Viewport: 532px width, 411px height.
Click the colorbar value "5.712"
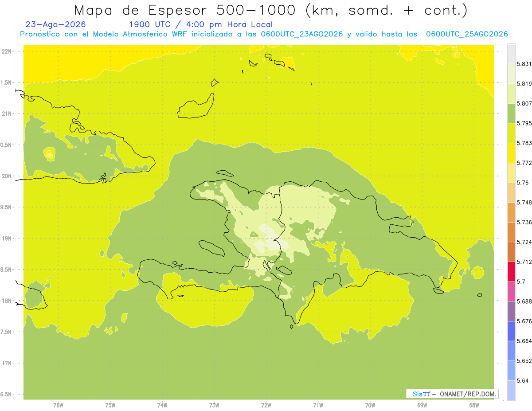524,262
